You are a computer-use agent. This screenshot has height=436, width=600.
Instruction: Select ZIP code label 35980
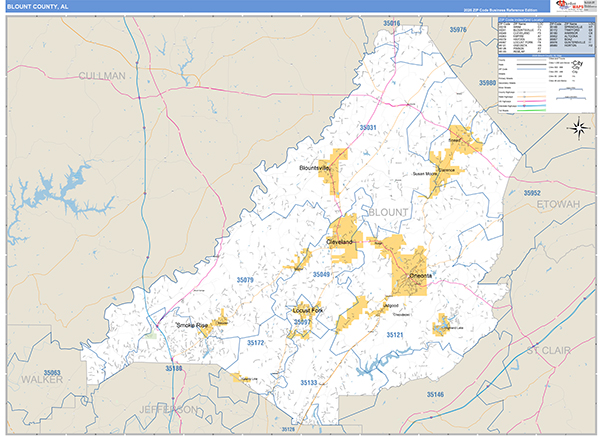487,83
